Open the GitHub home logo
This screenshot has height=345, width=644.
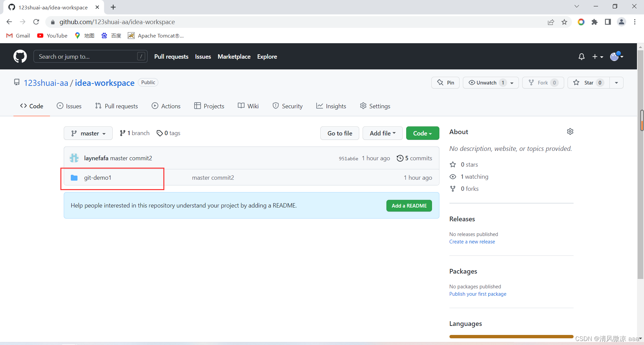[20, 56]
